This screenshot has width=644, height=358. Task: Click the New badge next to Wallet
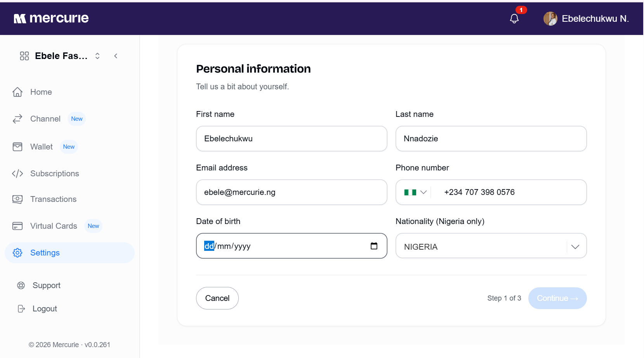pyautogui.click(x=69, y=147)
